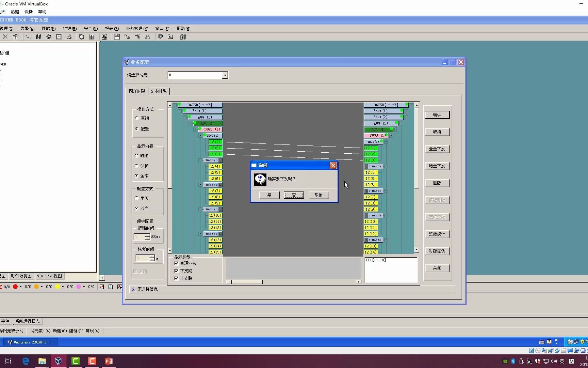Open the 业务管理 menu

tap(137, 29)
